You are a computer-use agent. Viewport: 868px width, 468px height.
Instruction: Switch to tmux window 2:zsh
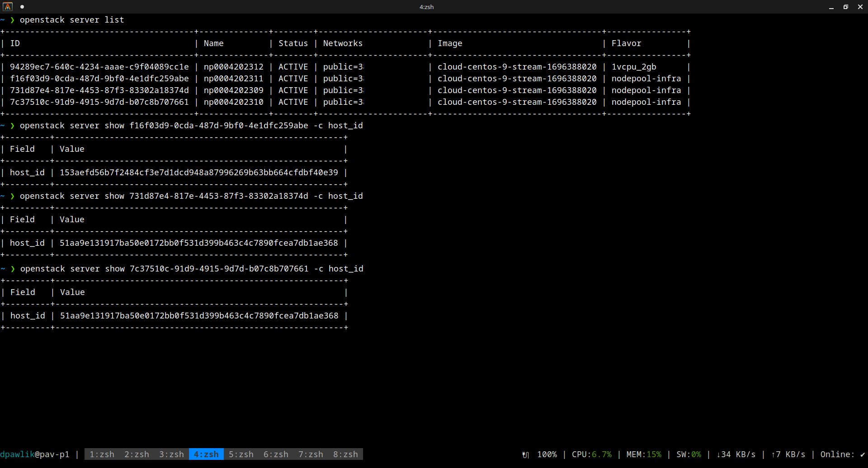137,454
